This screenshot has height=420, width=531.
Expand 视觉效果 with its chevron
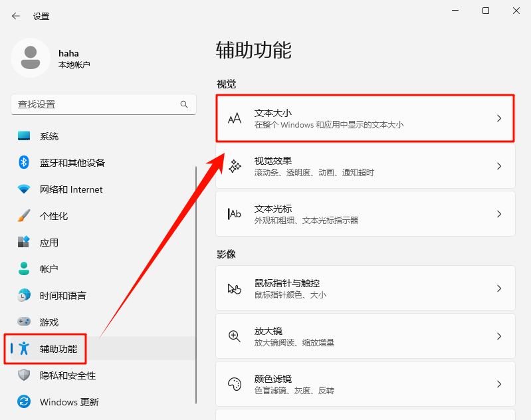(499, 166)
